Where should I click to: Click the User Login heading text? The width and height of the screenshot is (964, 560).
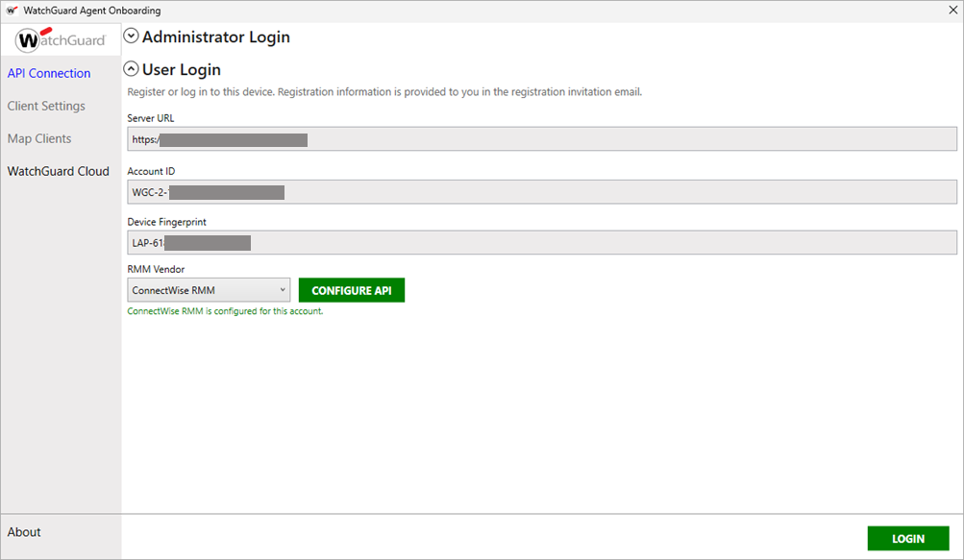182,70
